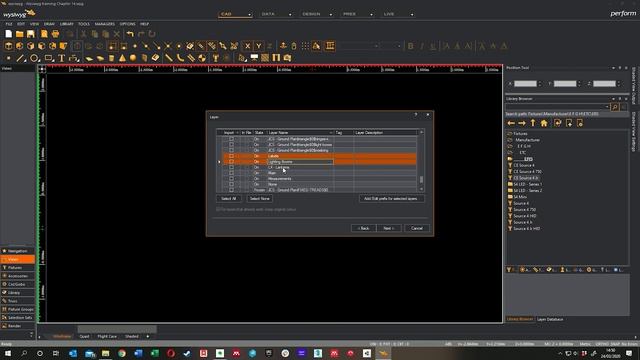Viewport: 640px width, 360px height.
Task: Click the Library Browser up arrow
Action: point(533,123)
